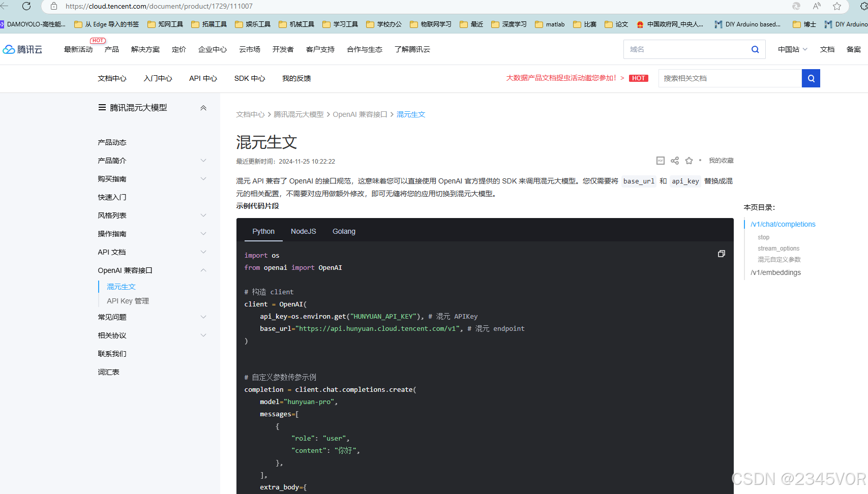Image resolution: width=868 pixels, height=494 pixels.
Task: Open the 产品 top menu
Action: pyautogui.click(x=112, y=49)
